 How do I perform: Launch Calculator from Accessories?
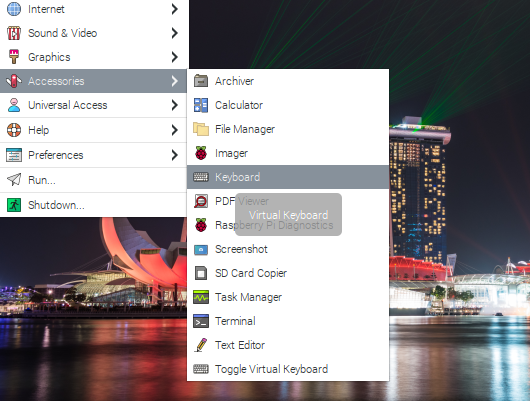[288, 105]
